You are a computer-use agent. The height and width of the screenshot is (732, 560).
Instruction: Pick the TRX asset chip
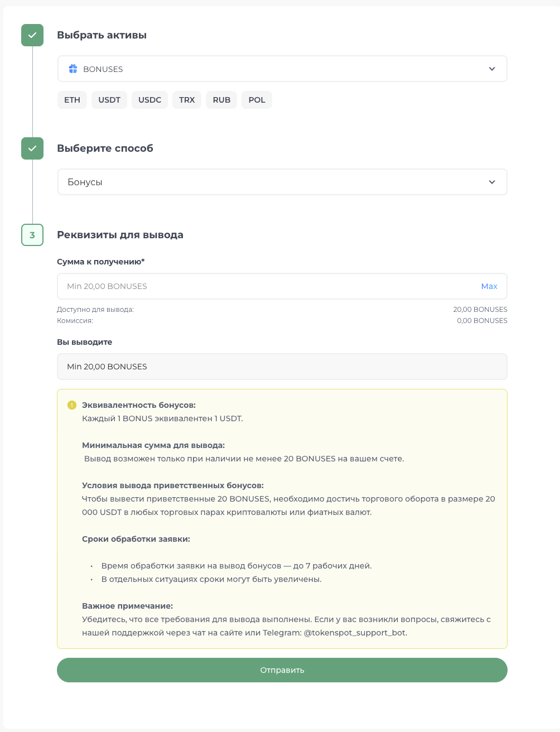pos(187,100)
